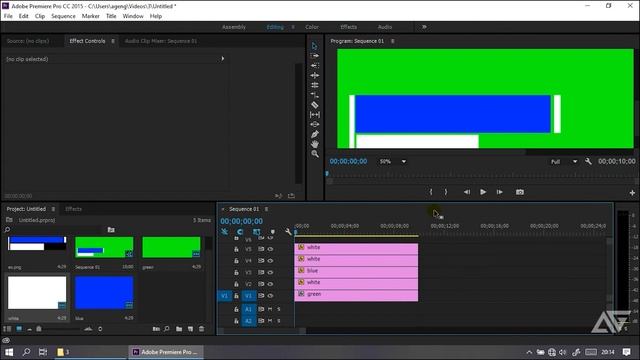Select the blue clip thumbnail in Project panel
This screenshot has height=360, width=640.
(104, 293)
